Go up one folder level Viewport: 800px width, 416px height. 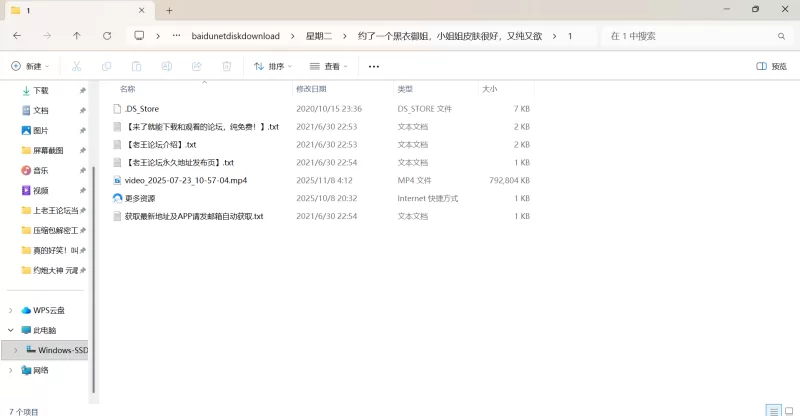pyautogui.click(x=77, y=35)
